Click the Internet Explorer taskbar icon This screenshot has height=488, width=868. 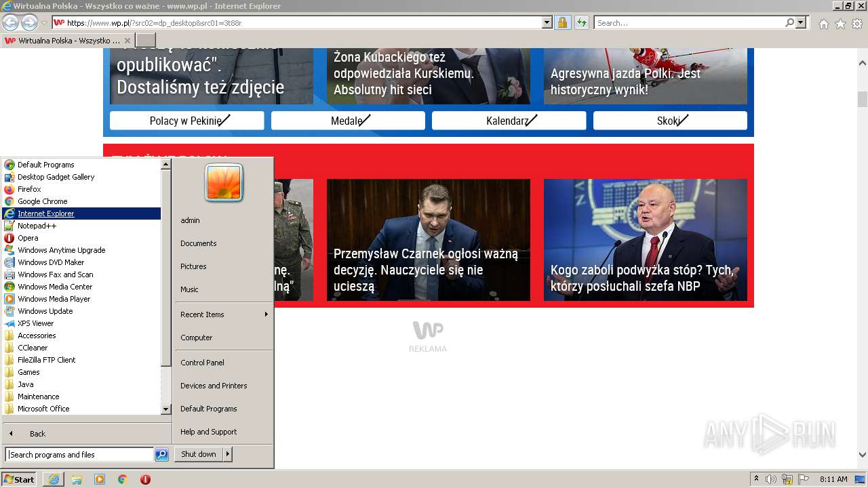pyautogui.click(x=54, y=479)
